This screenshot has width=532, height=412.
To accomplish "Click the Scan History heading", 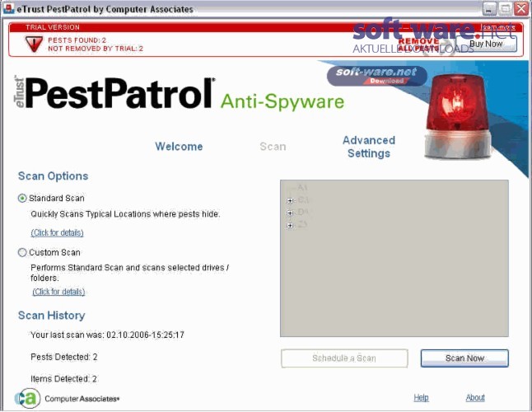I will tap(52, 316).
